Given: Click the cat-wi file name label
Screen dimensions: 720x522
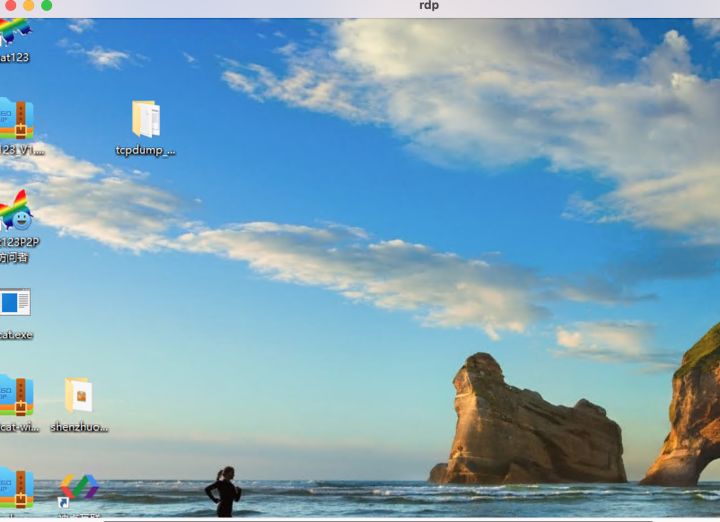Looking at the screenshot, I should point(19,427).
